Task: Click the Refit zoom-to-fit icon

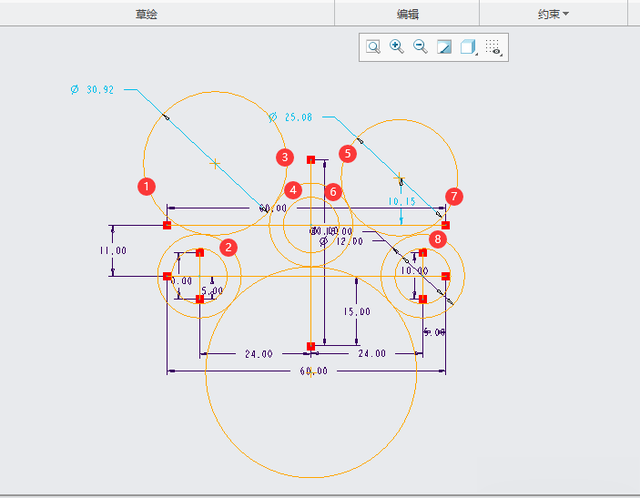Action: (373, 47)
